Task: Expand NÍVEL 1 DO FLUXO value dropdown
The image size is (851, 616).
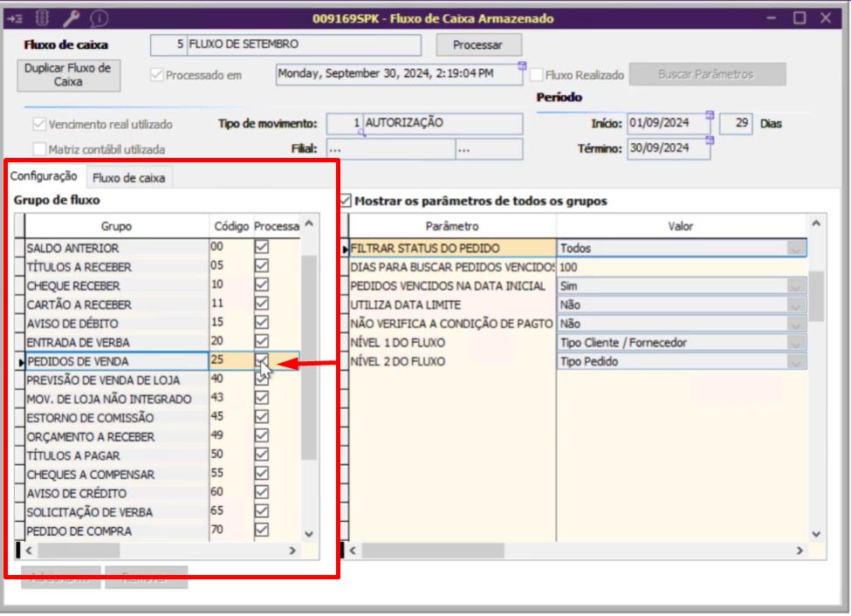Action: [x=794, y=343]
